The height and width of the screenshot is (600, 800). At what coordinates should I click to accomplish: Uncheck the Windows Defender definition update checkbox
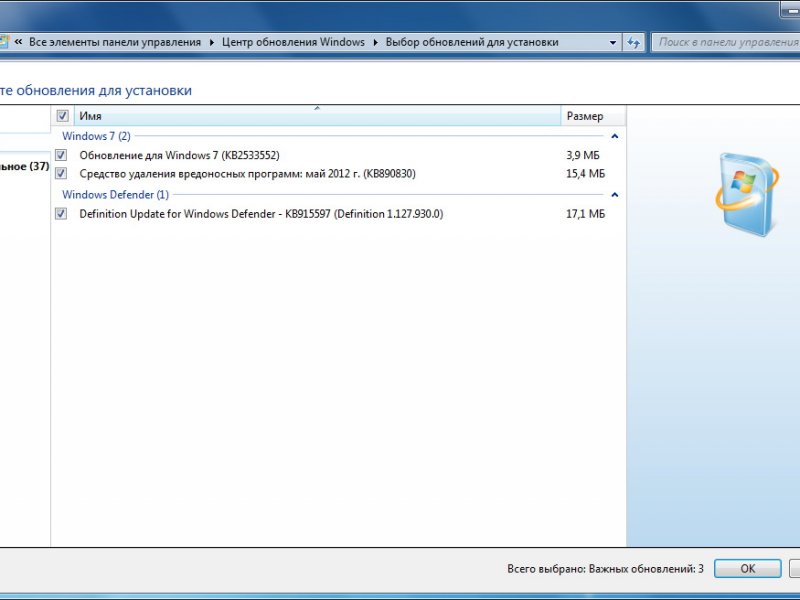61,213
